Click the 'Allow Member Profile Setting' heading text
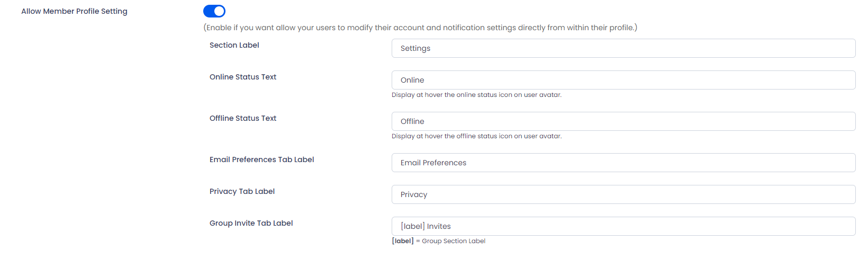This screenshot has height=258, width=868. [x=74, y=11]
